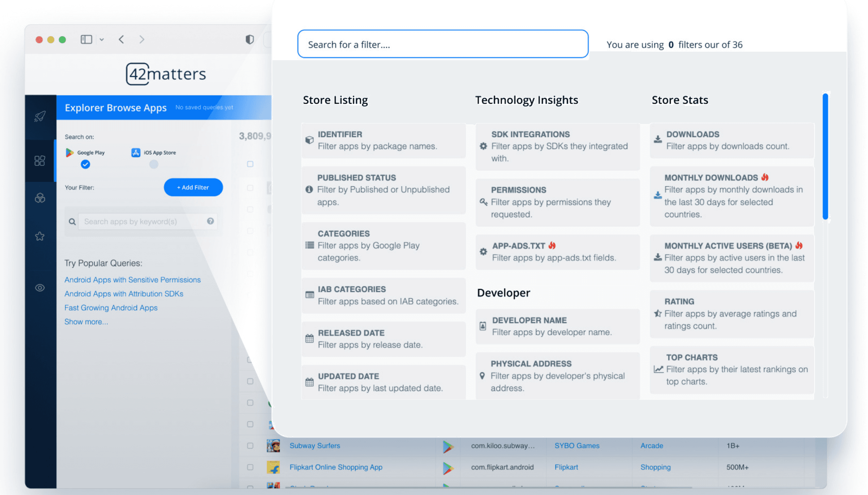
Task: Choose the Monthly Active Users (Beta) filter
Action: tap(732, 258)
